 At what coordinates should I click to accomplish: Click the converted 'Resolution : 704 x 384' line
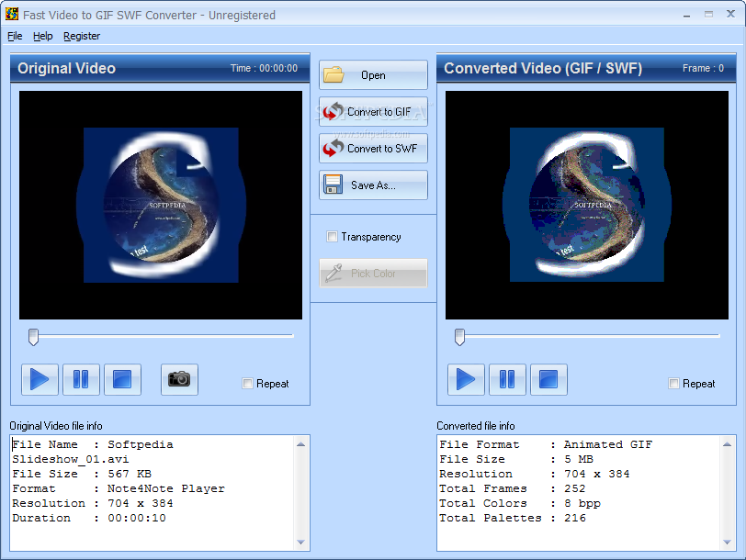535,474
